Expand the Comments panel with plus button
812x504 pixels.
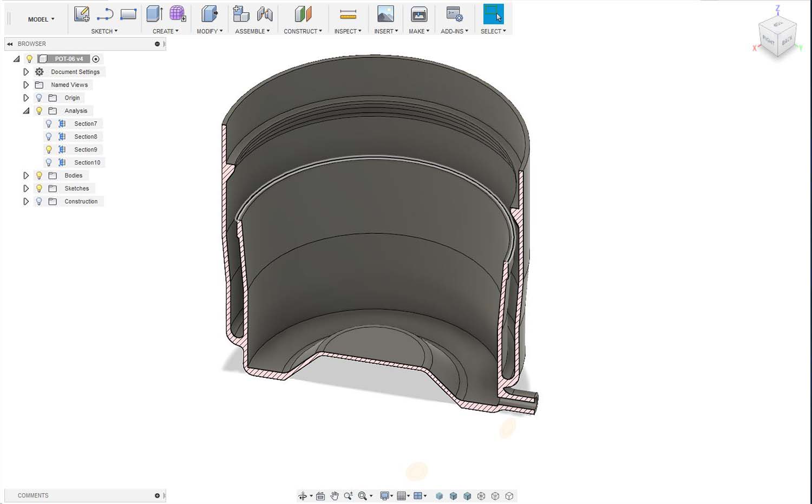click(x=157, y=495)
